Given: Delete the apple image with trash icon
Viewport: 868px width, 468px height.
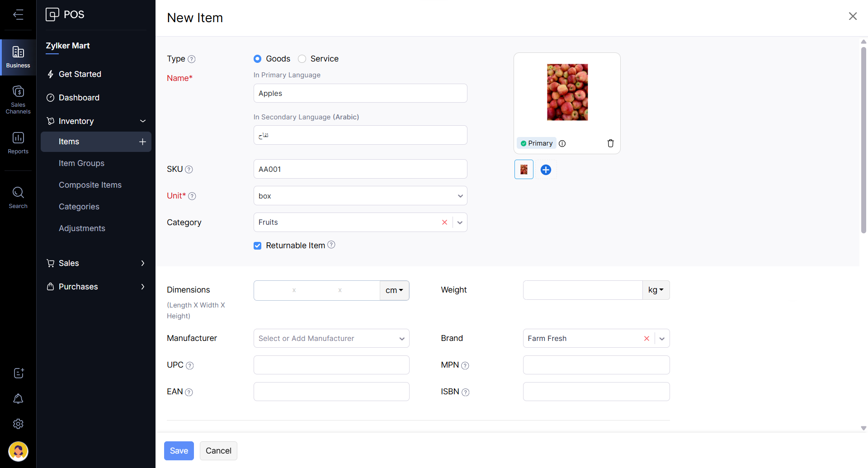Looking at the screenshot, I should click(610, 143).
